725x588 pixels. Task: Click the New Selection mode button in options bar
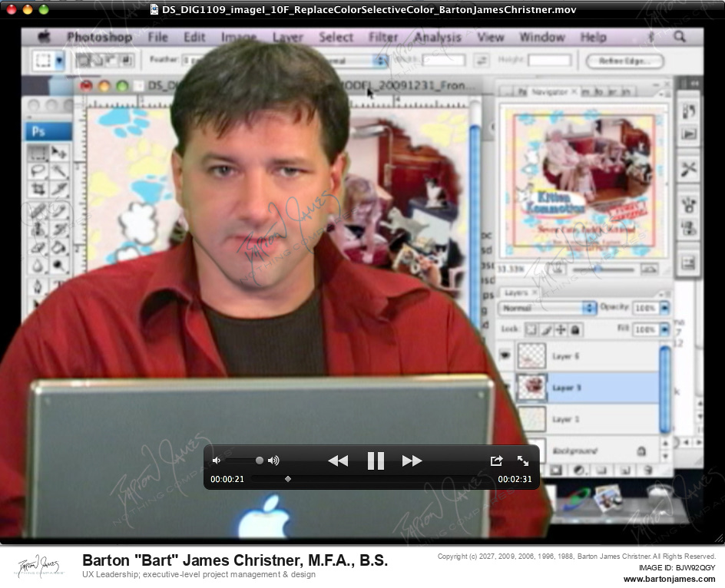pyautogui.click(x=84, y=60)
